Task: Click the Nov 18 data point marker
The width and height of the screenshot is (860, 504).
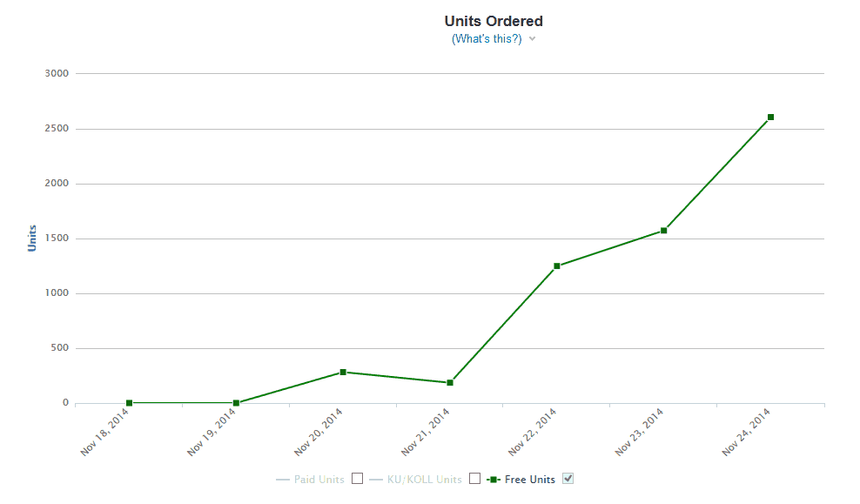Action: [130, 402]
